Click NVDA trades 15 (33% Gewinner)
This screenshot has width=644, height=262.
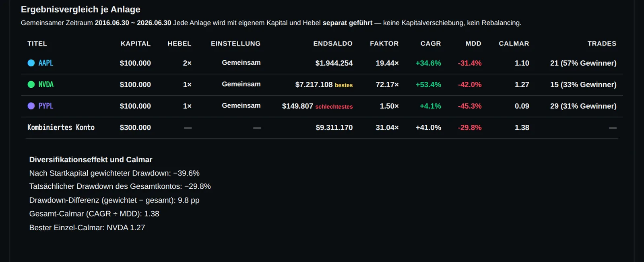(x=583, y=85)
